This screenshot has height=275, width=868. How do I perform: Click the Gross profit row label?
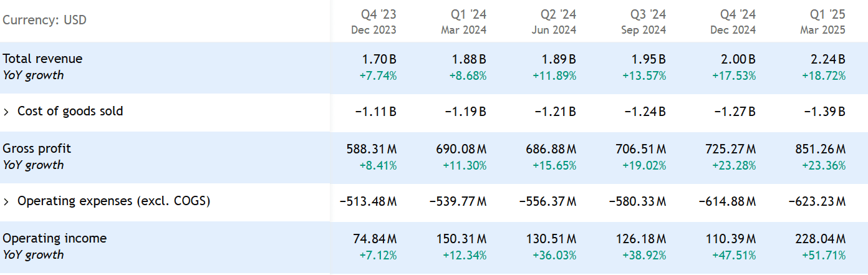(x=37, y=148)
